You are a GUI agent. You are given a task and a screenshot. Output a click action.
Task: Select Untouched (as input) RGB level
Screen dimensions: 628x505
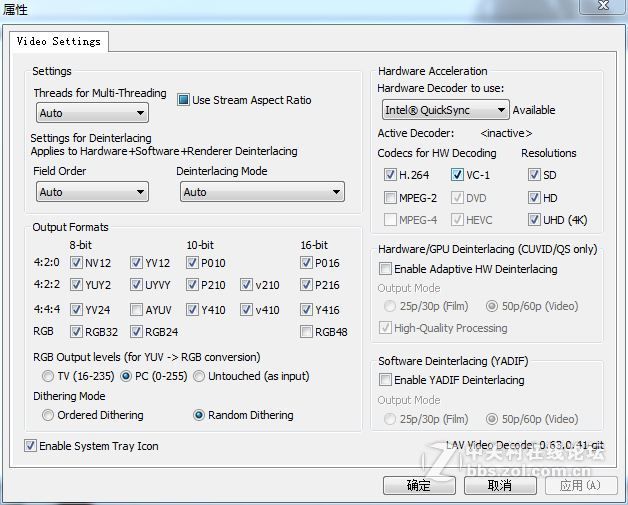pyautogui.click(x=199, y=376)
